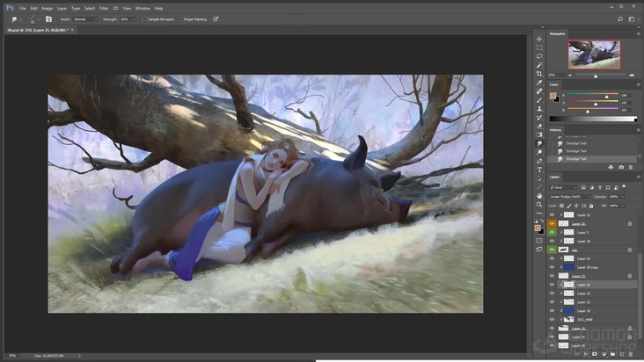Select the Eraser tool

[539, 126]
